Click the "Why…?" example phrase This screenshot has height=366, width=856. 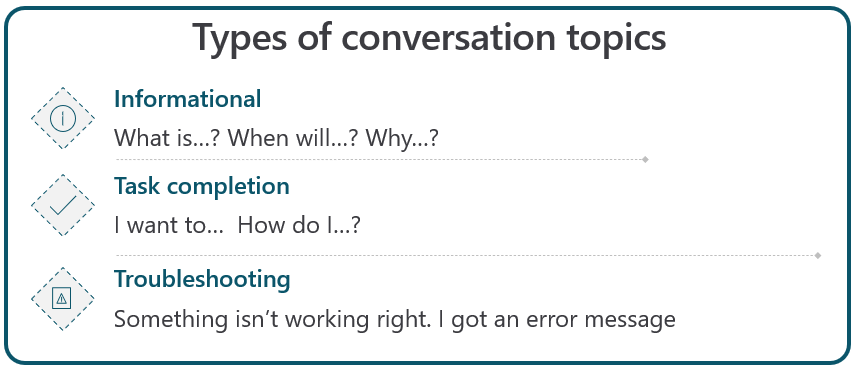tap(402, 139)
